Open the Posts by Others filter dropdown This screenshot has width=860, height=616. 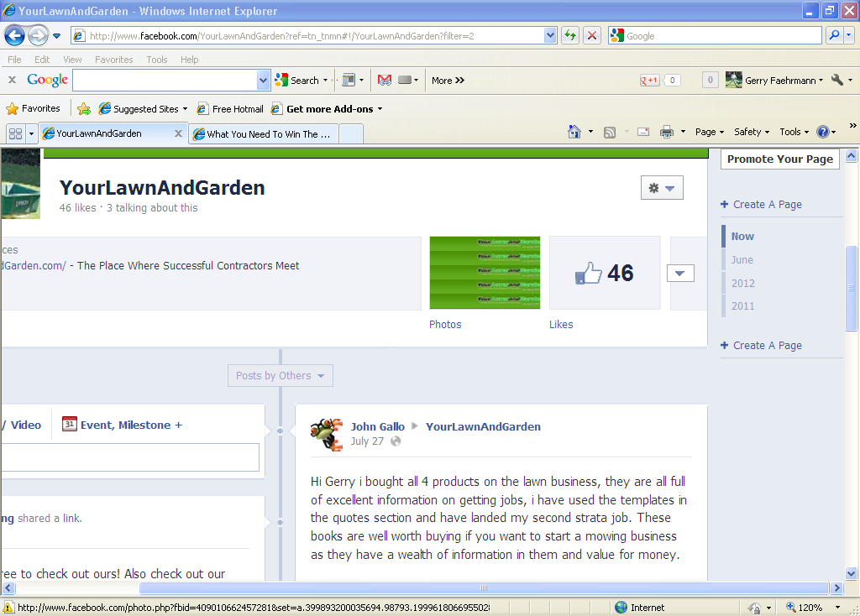pyautogui.click(x=281, y=375)
